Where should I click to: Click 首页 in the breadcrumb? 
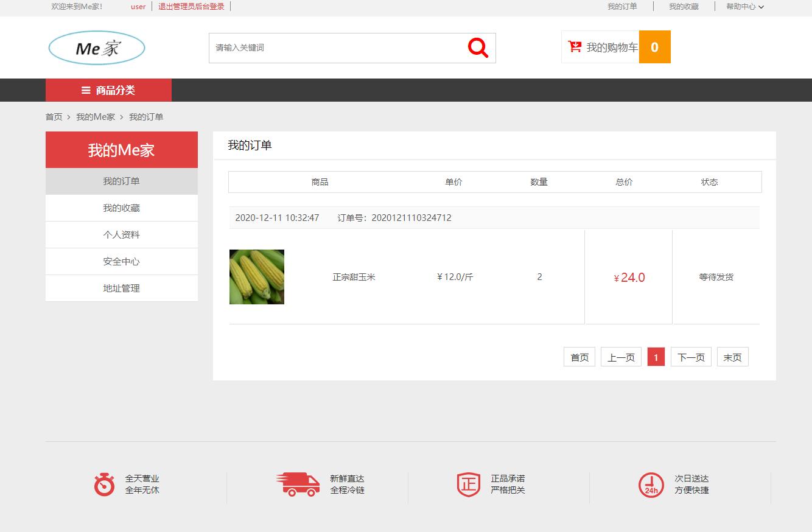(53, 116)
